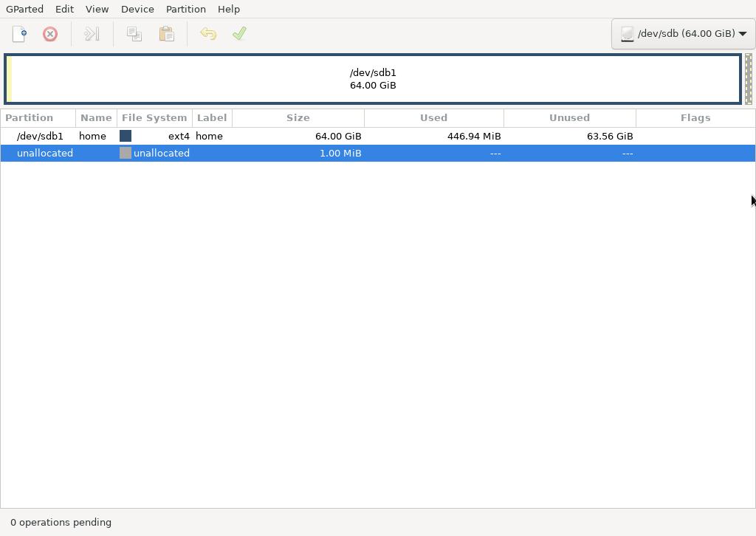Click the Copy partition icon
Image resolution: width=756 pixels, height=536 pixels.
[134, 34]
